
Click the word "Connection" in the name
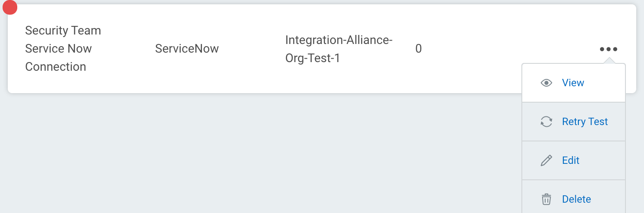tap(56, 67)
